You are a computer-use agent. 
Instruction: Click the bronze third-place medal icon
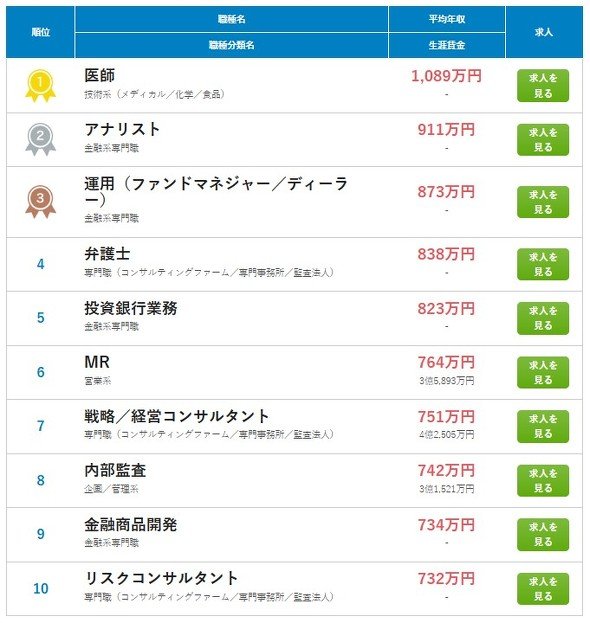click(x=40, y=202)
